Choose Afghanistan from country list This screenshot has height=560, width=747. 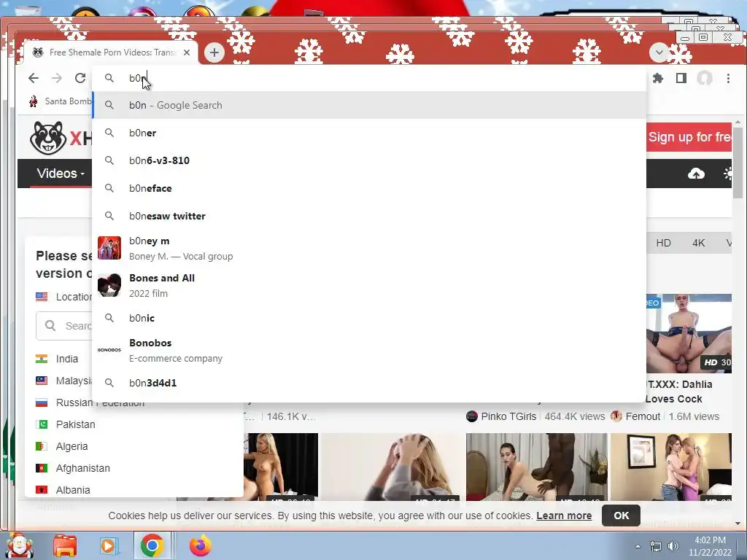[83, 468]
